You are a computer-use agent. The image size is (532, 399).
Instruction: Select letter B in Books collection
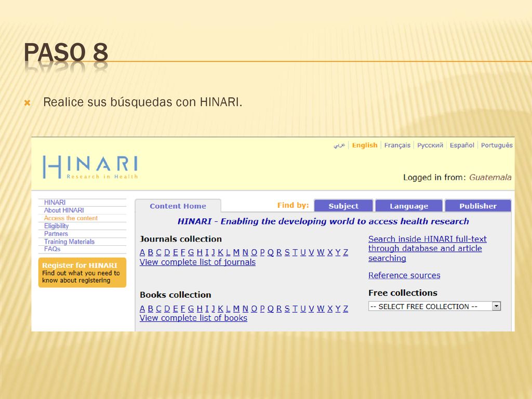[150, 309]
